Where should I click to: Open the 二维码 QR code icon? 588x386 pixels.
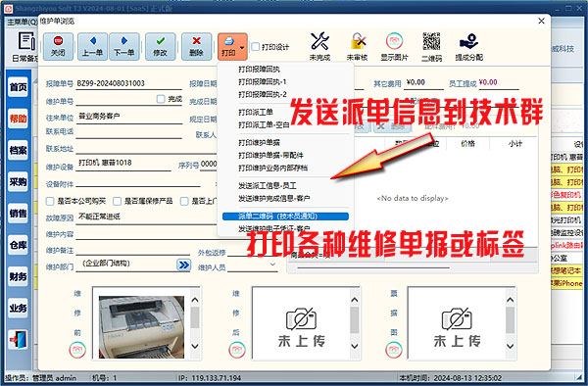[431, 46]
